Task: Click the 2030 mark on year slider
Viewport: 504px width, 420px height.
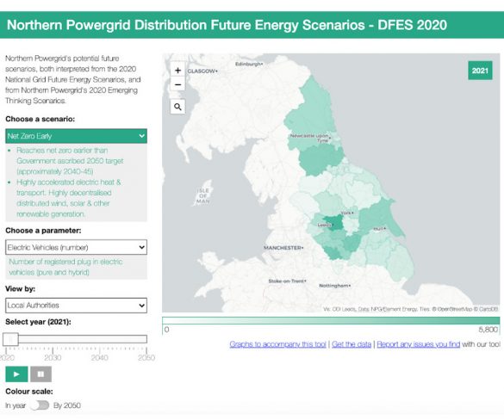Action: point(53,357)
